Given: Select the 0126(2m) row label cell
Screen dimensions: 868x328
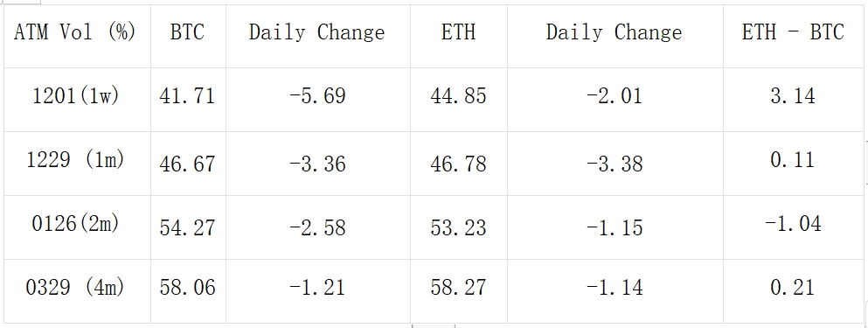Looking at the screenshot, I should click(77, 227).
